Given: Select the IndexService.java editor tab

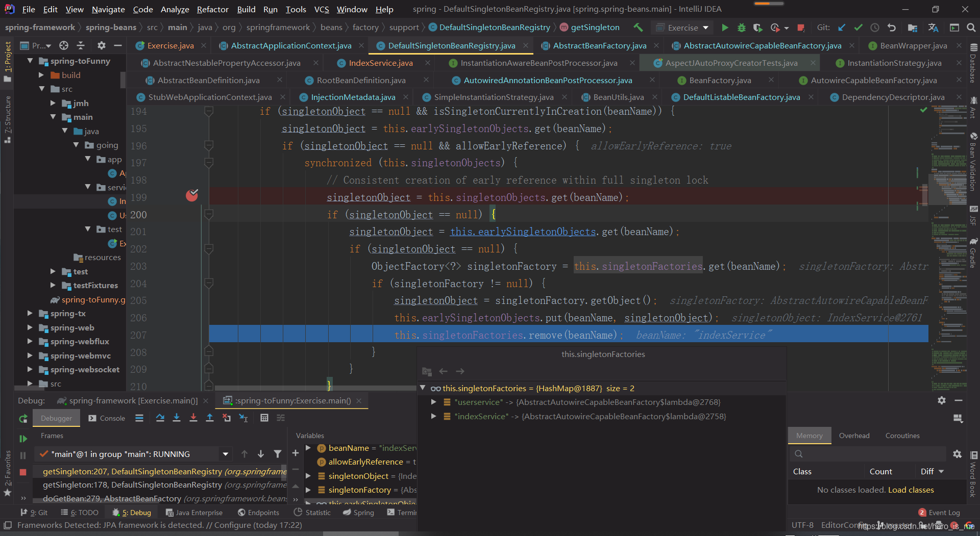Looking at the screenshot, I should click(x=381, y=63).
